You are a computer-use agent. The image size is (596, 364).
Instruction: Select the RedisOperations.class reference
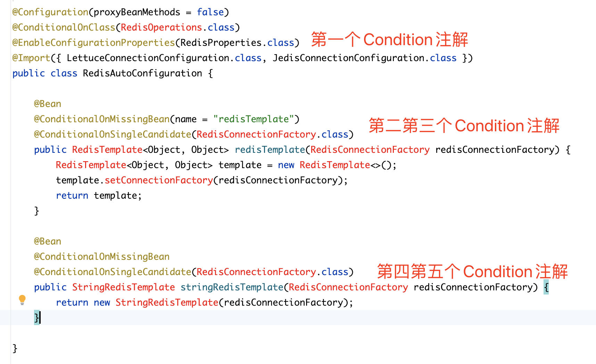tap(161, 27)
